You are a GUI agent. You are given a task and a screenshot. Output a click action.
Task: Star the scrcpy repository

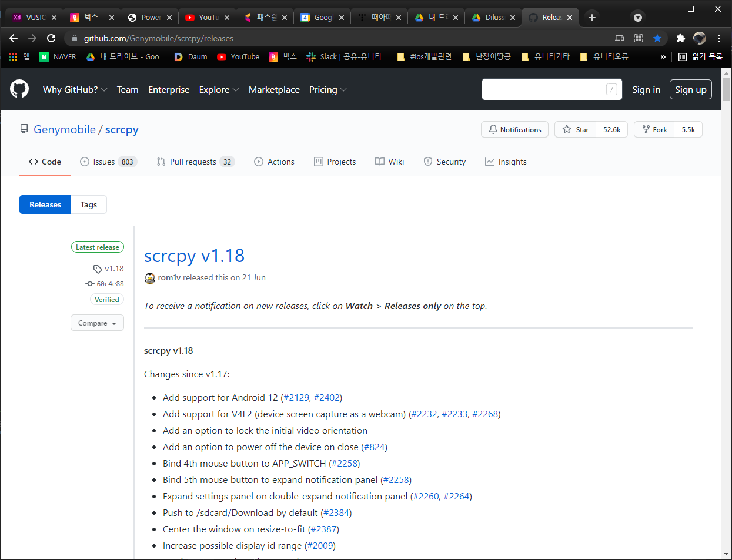575,129
